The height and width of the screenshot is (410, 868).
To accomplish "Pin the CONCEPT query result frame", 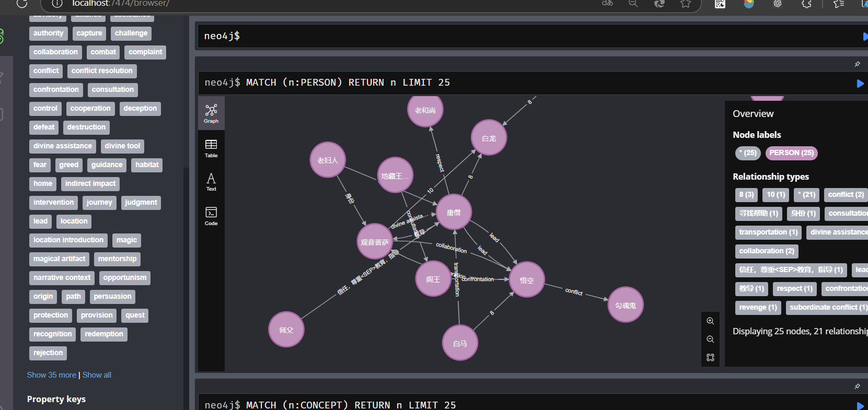I will pos(857,386).
